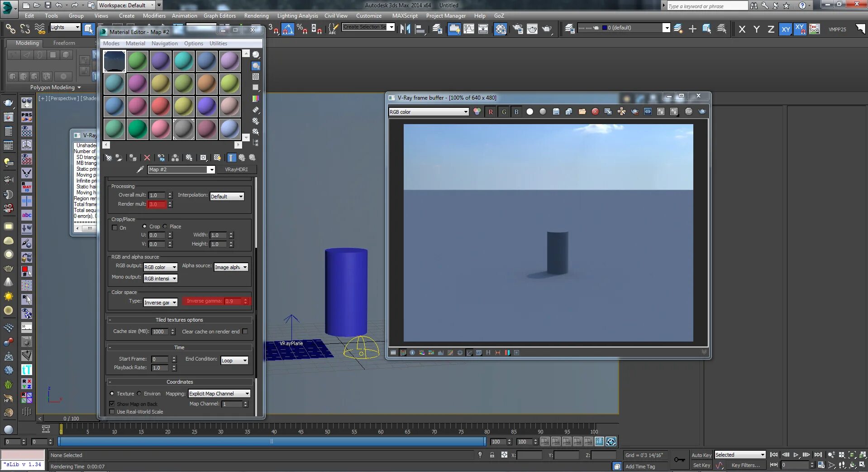Open Color space Type dropdown
The height and width of the screenshot is (472, 868).
(x=160, y=303)
